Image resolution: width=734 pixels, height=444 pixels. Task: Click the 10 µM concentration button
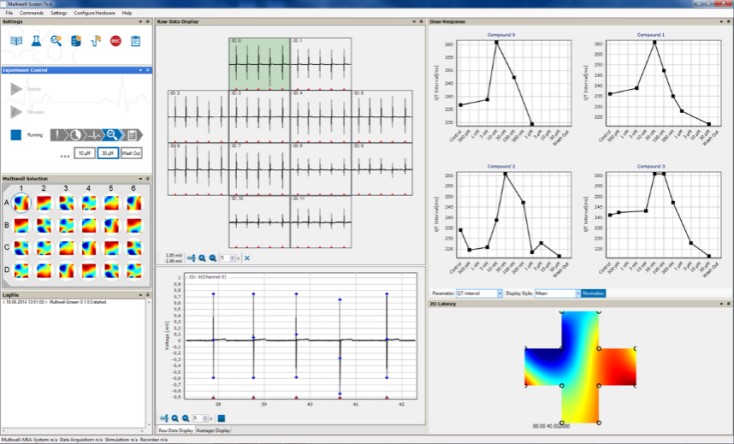pos(84,153)
